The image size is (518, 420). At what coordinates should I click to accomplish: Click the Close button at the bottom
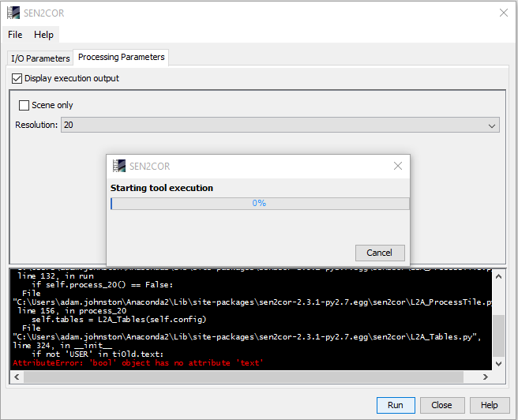[442, 405]
